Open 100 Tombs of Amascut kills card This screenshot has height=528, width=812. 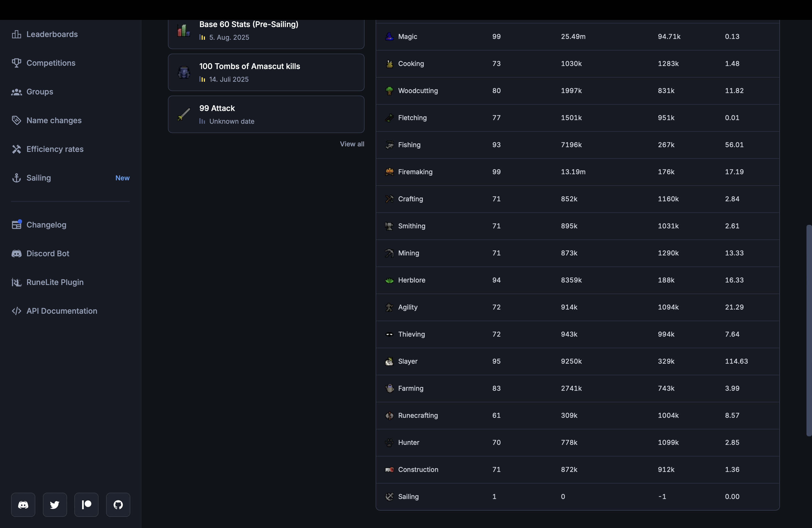266,72
